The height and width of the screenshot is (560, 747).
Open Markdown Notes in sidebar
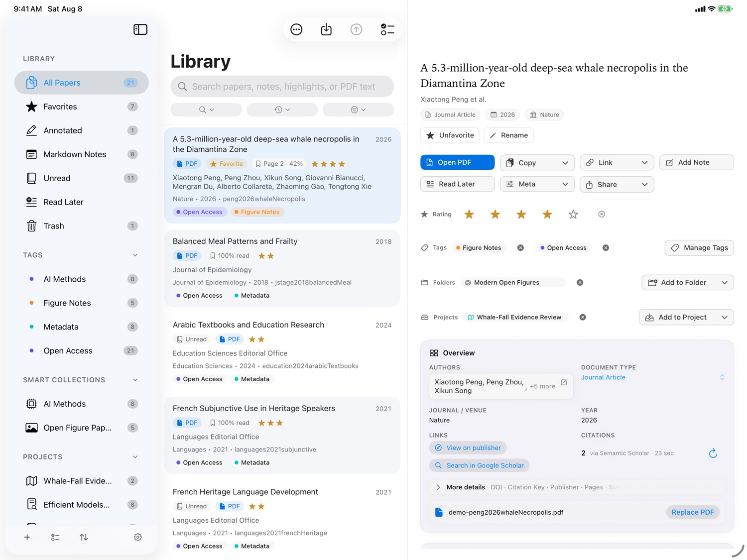tap(81, 154)
